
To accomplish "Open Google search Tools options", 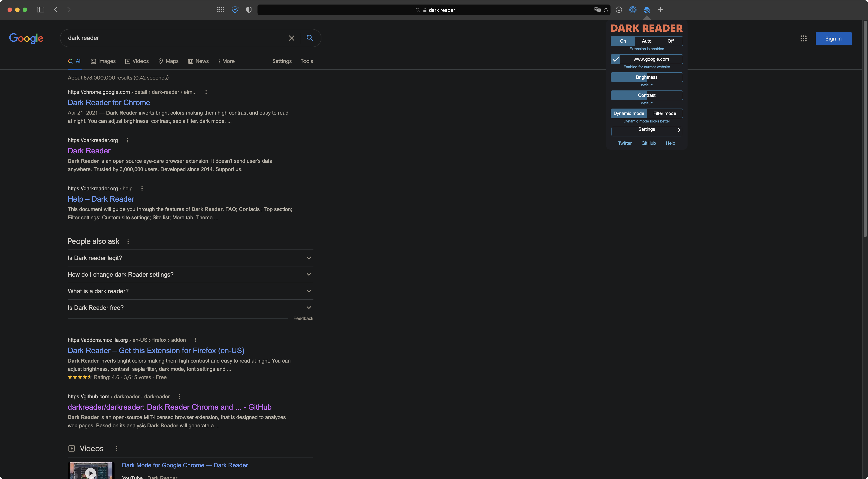I will click(x=307, y=61).
